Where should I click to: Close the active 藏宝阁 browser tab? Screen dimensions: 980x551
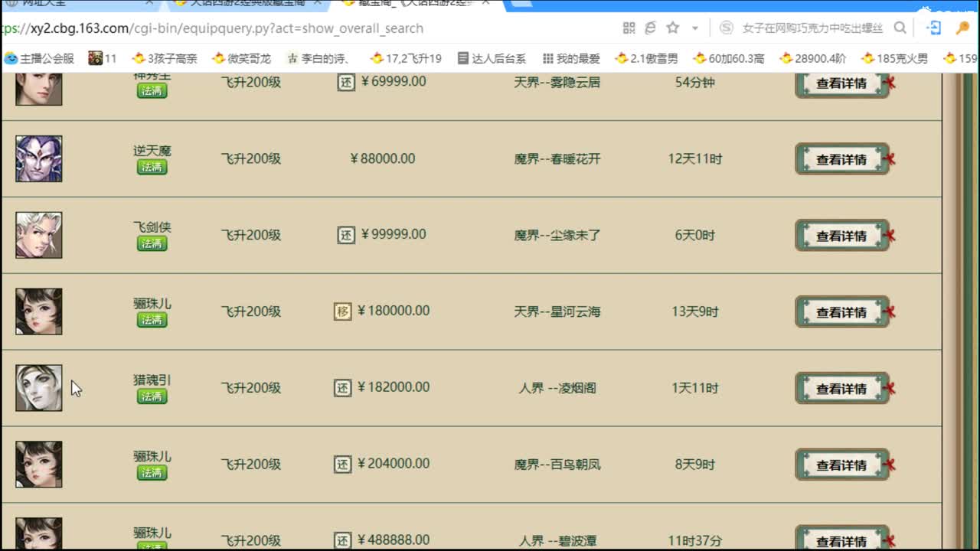(x=485, y=3)
